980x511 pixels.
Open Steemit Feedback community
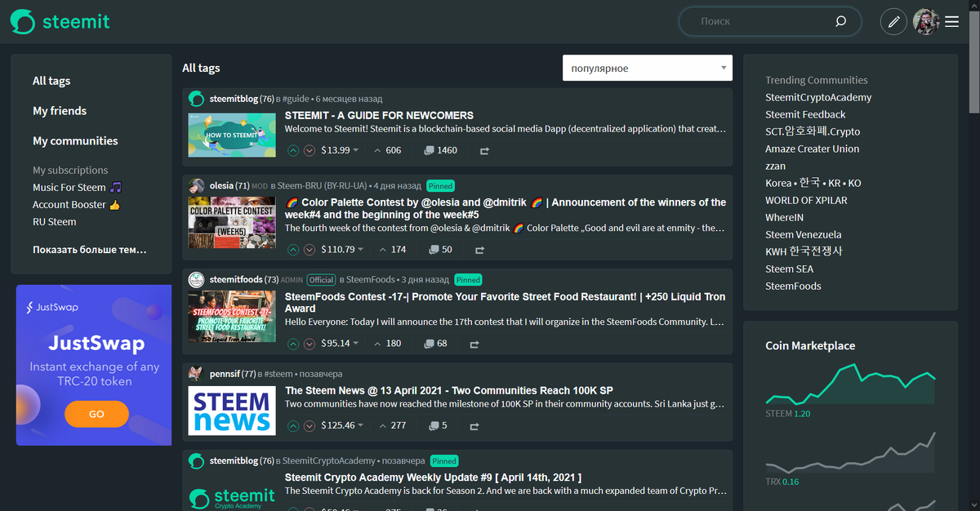tap(805, 114)
